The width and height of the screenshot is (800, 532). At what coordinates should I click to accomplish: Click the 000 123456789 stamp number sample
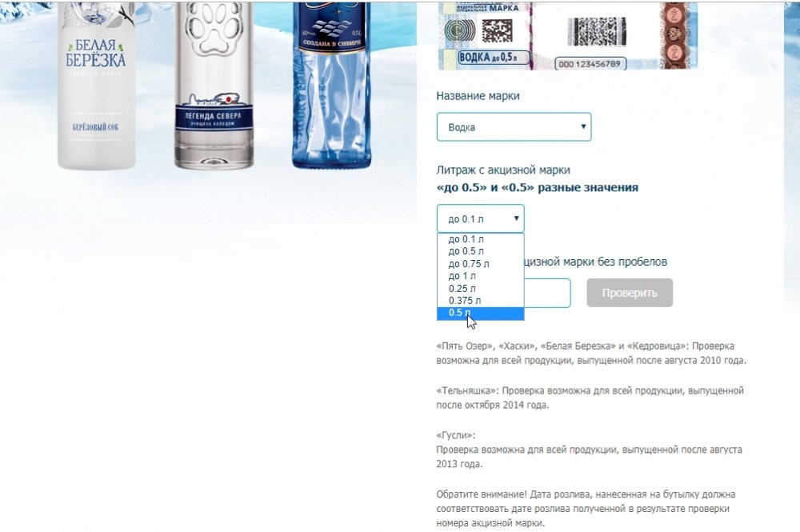(590, 64)
